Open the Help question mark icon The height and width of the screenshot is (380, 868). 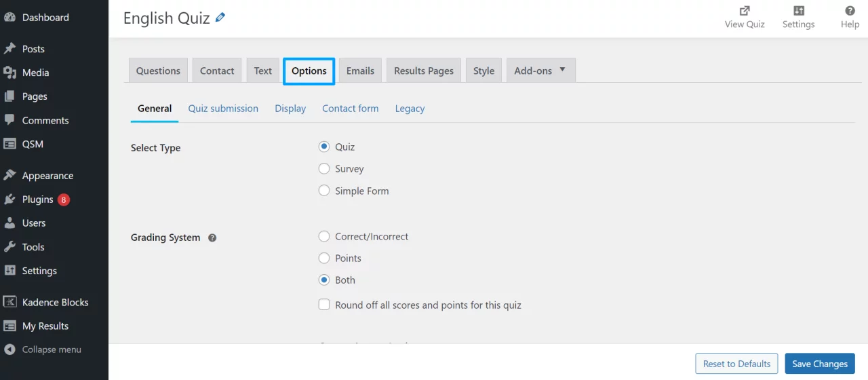pyautogui.click(x=850, y=10)
